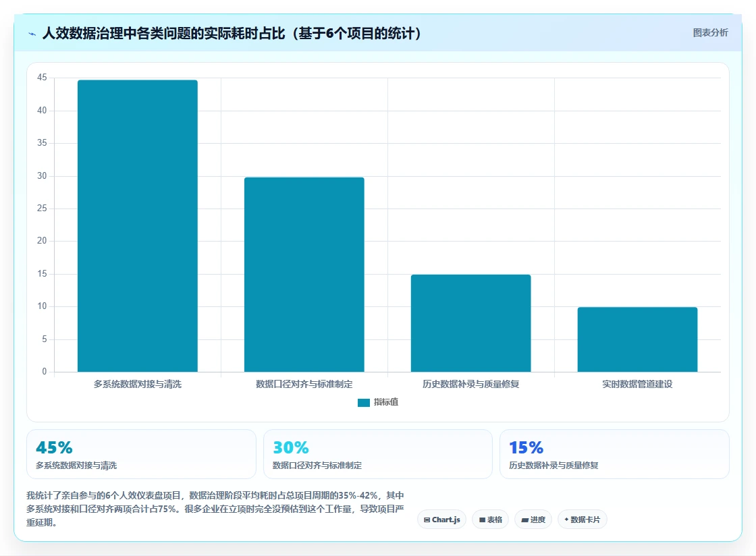Image resolution: width=756 pixels, height=556 pixels.
Task: Click the 45% stat card value
Action: pos(54,447)
